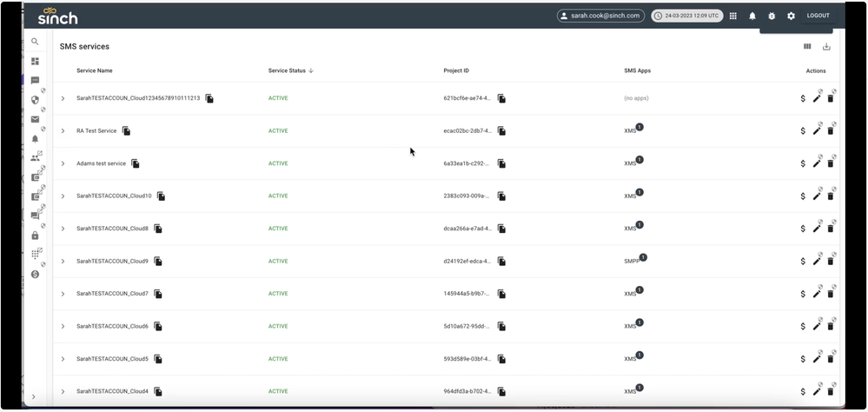Viewport: 868px width, 412px height.
Task: Open the dollar billing icon in sidebar
Action: (x=35, y=274)
